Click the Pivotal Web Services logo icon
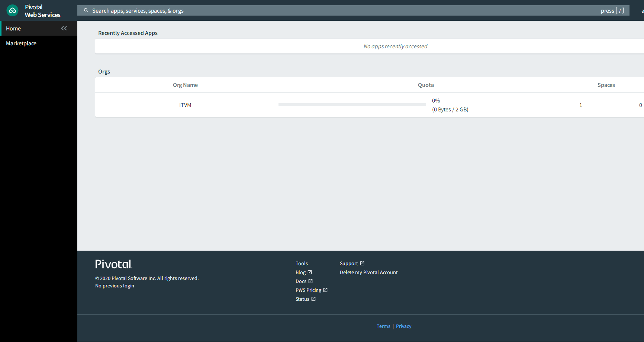 point(13,10)
